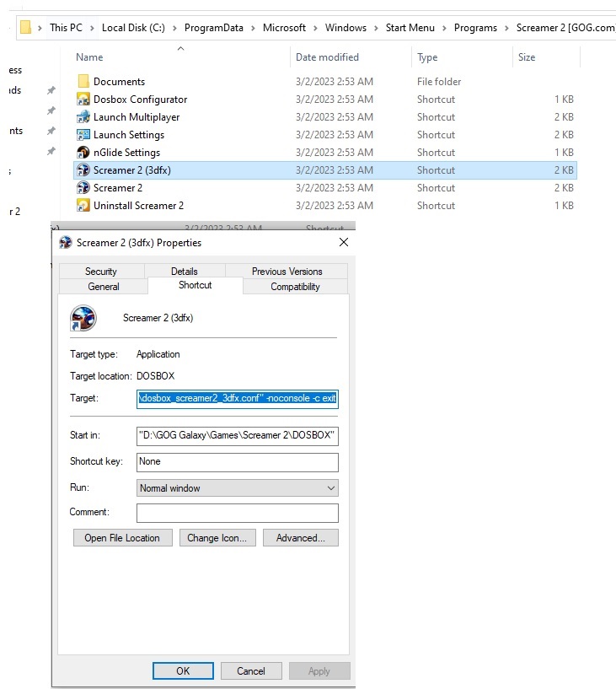Select the Uninstall Screamer 2 file name
Image resolution: width=616 pixels, height=689 pixels.
pos(138,206)
